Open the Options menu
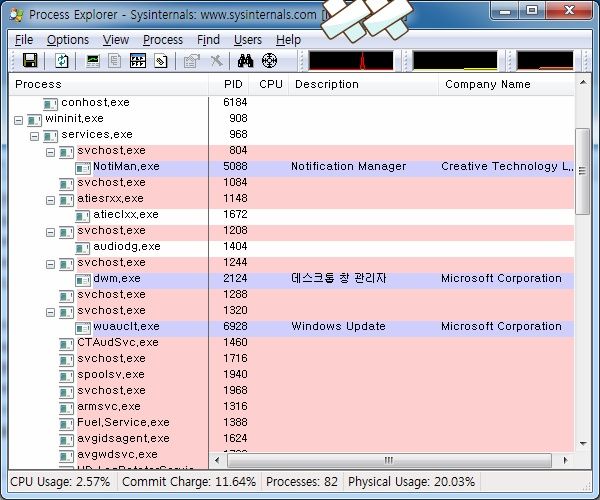600x500 pixels. pyautogui.click(x=68, y=40)
